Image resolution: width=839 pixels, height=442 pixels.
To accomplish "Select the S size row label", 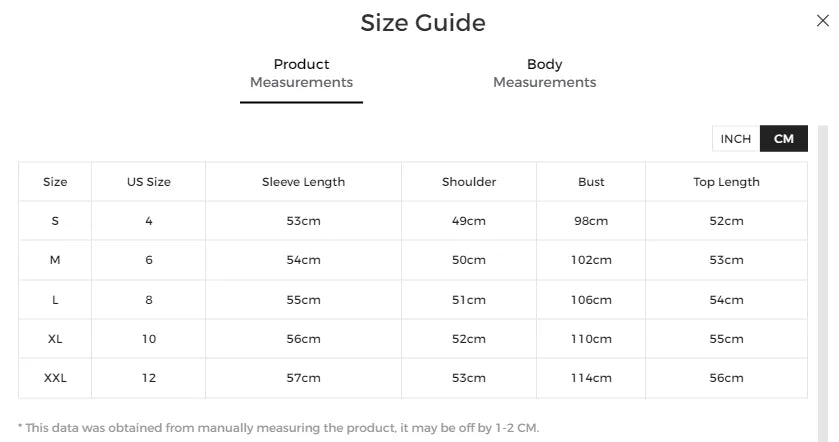I will pos(55,221).
